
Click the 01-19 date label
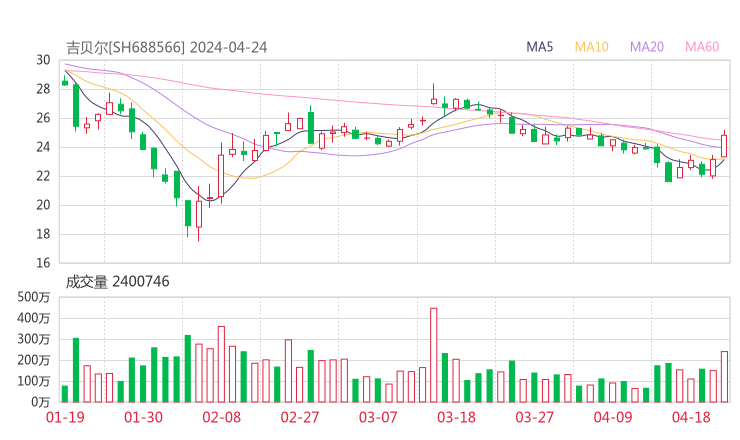(65, 417)
